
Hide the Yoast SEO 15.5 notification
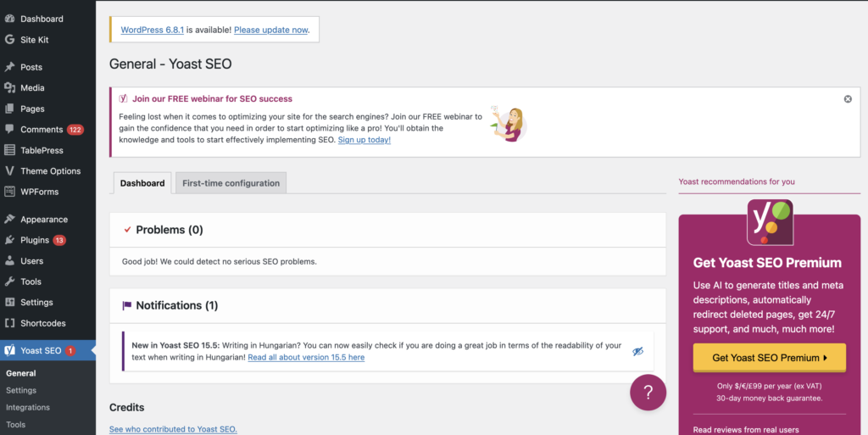coord(637,351)
